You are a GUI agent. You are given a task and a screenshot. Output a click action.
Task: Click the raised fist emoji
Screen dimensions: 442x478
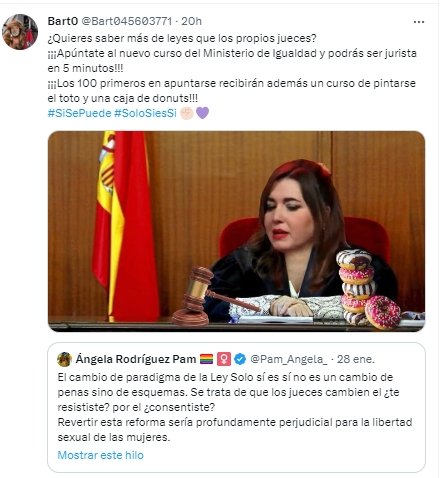[x=187, y=113]
